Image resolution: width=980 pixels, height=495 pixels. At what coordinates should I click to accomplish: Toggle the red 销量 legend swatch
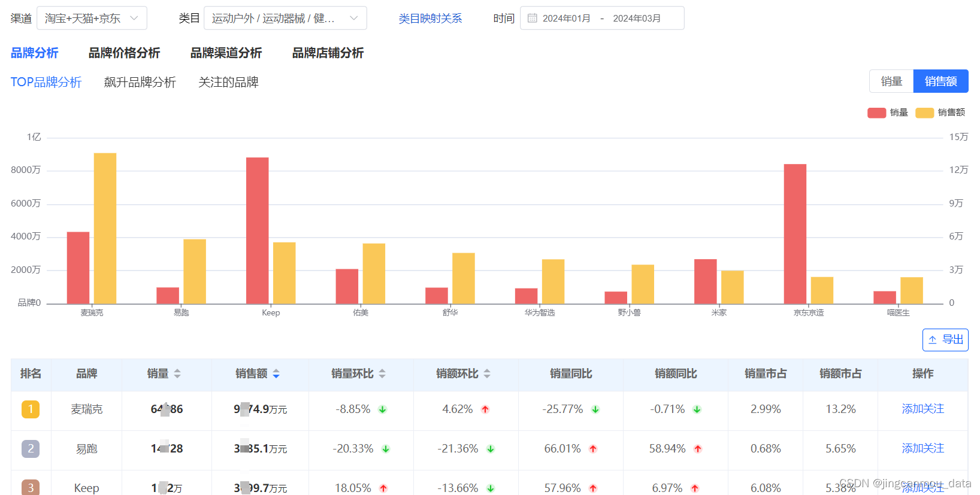pos(876,113)
